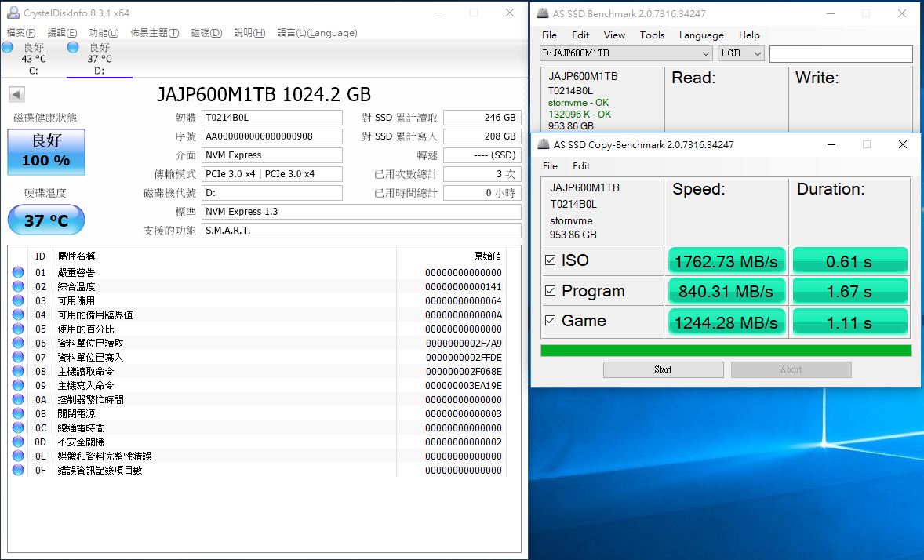Click status orb for attribute 02
924x560 pixels.
18,286
